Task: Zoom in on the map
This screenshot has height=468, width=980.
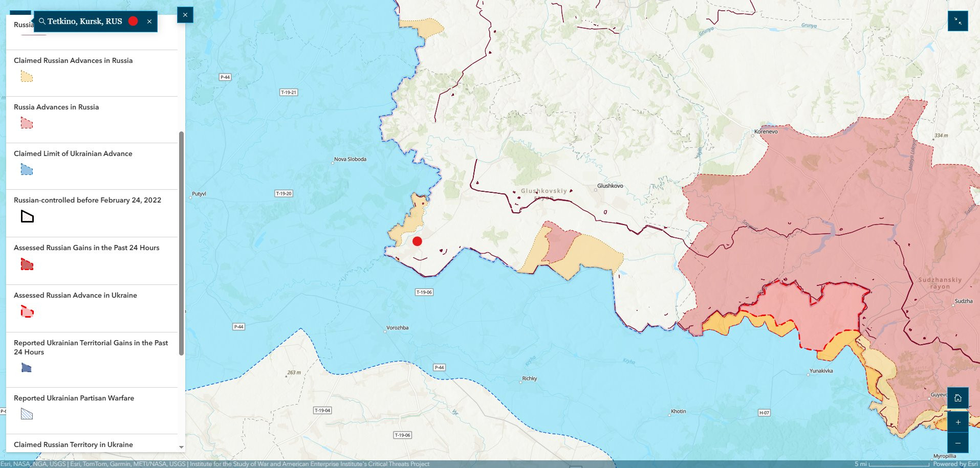Action: (x=958, y=422)
